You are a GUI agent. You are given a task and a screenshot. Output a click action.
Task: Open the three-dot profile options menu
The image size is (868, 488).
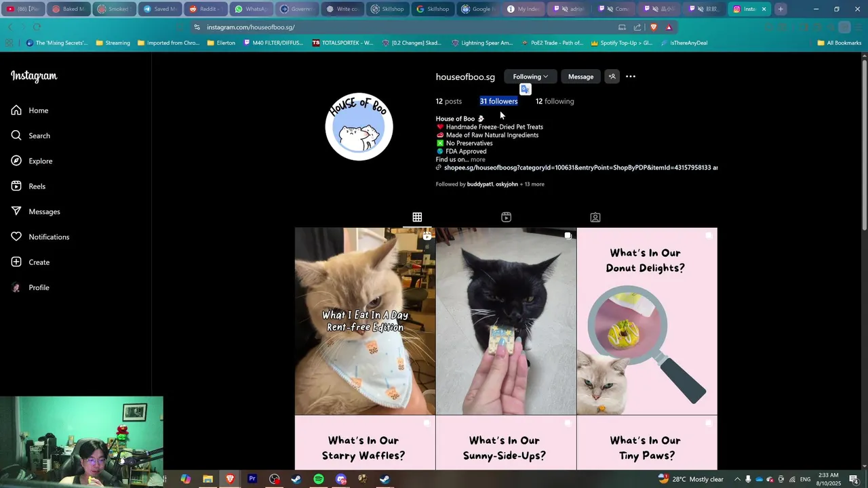[631, 77]
